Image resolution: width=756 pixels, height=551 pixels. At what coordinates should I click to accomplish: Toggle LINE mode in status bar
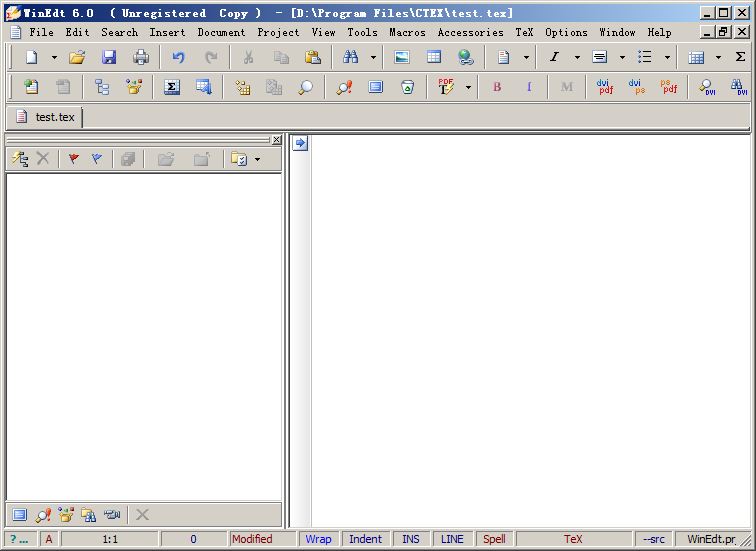click(x=452, y=539)
